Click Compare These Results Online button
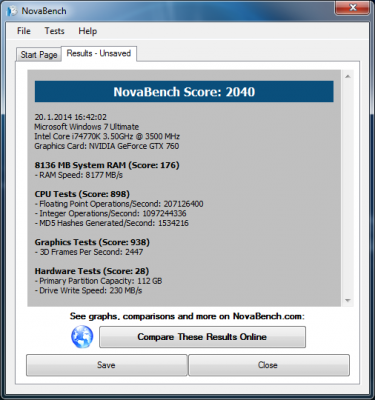The width and height of the screenshot is (375, 400). [202, 337]
